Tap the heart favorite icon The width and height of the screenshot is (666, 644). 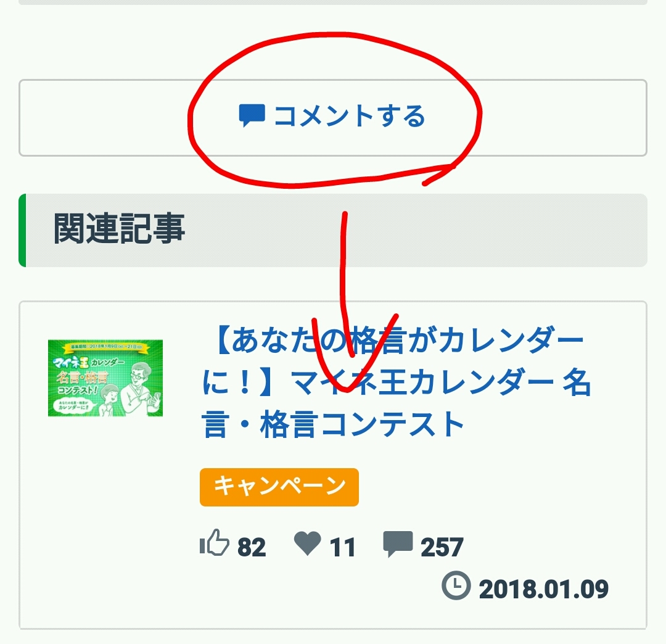click(x=308, y=543)
